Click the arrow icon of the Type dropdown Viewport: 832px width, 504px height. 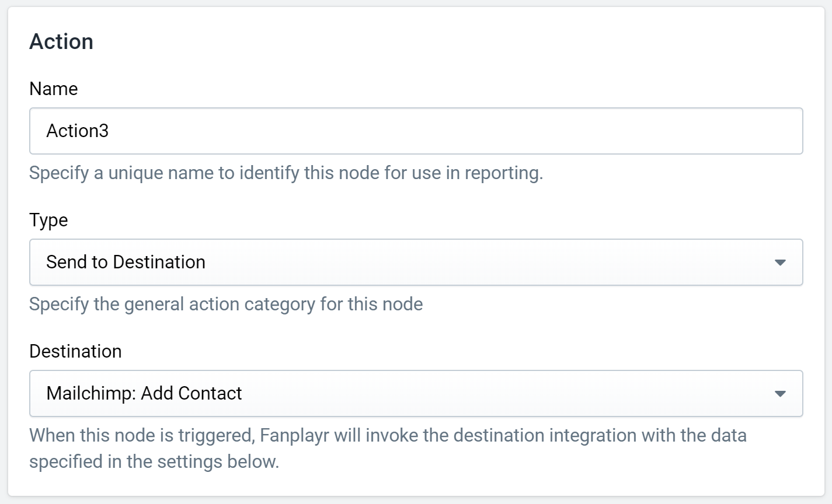[x=779, y=262]
